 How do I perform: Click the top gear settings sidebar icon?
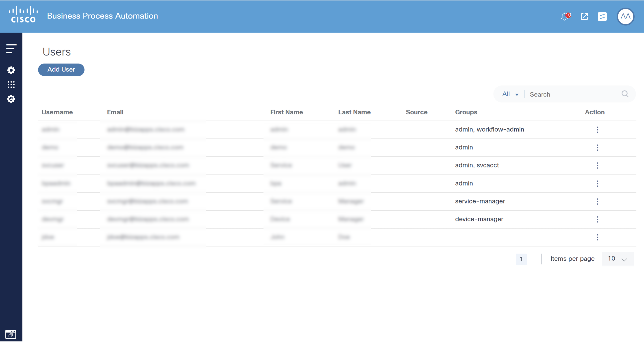pos(11,70)
